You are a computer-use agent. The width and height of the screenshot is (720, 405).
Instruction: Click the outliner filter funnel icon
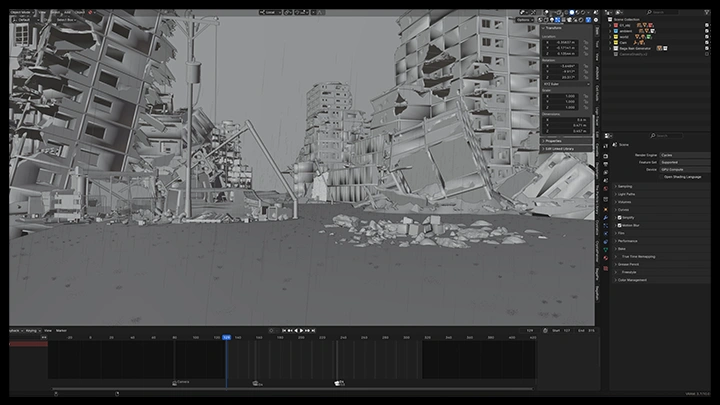(707, 12)
